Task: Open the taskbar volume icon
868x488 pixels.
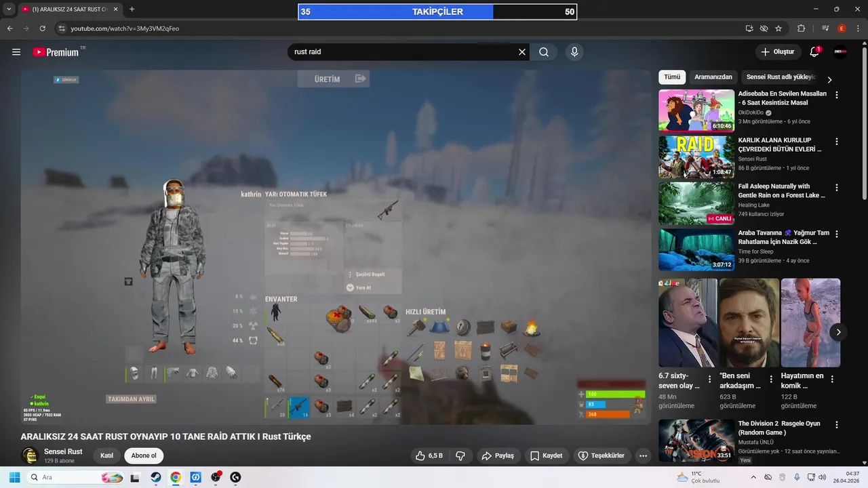Action: click(x=822, y=477)
